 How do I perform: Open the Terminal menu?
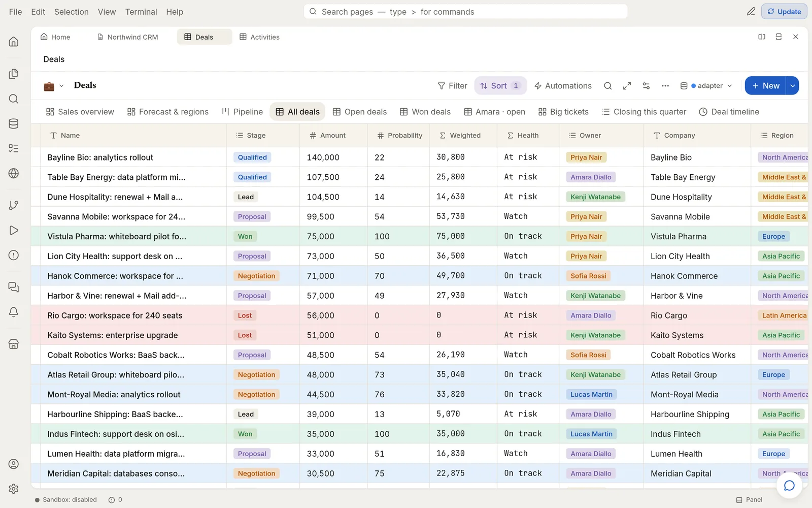[141, 12]
